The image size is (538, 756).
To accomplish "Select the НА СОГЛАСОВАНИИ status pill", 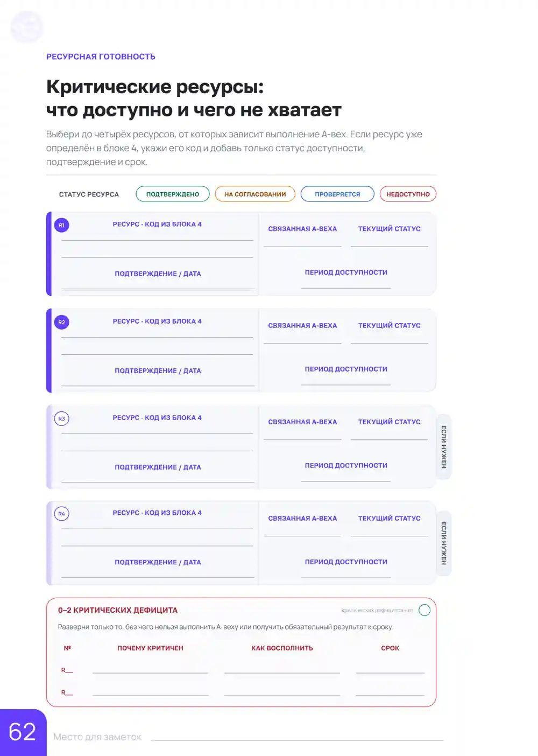I will (x=255, y=194).
